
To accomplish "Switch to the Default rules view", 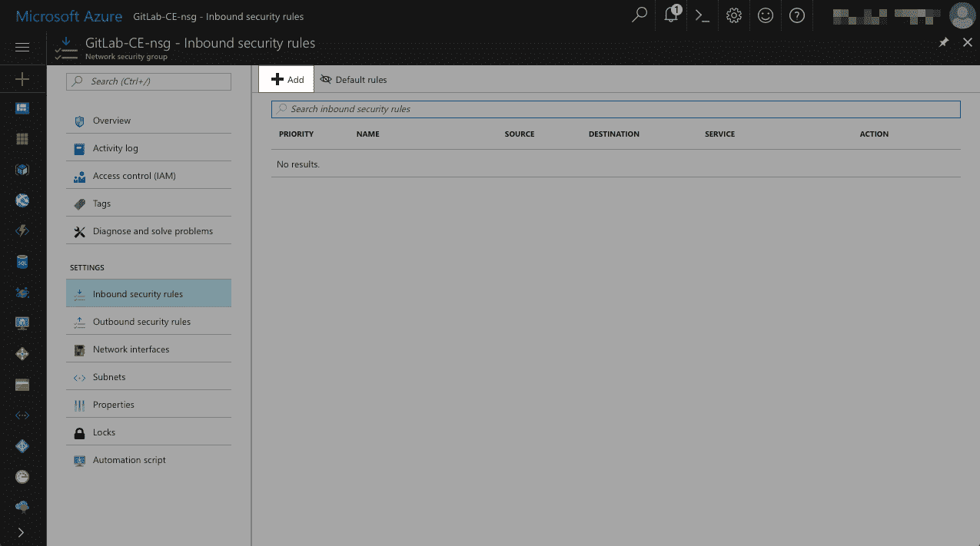I will [x=353, y=79].
